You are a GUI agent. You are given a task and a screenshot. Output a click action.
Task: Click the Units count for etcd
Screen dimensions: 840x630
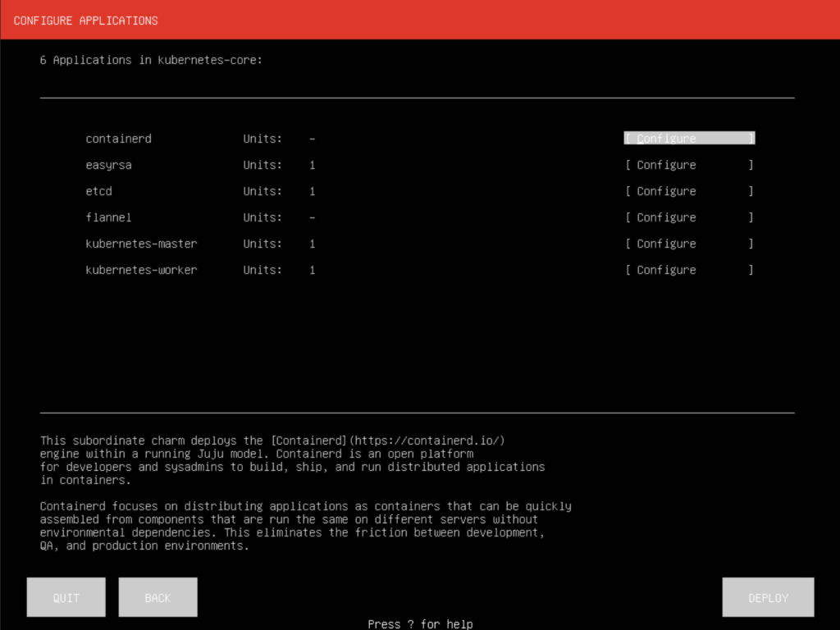(312, 190)
